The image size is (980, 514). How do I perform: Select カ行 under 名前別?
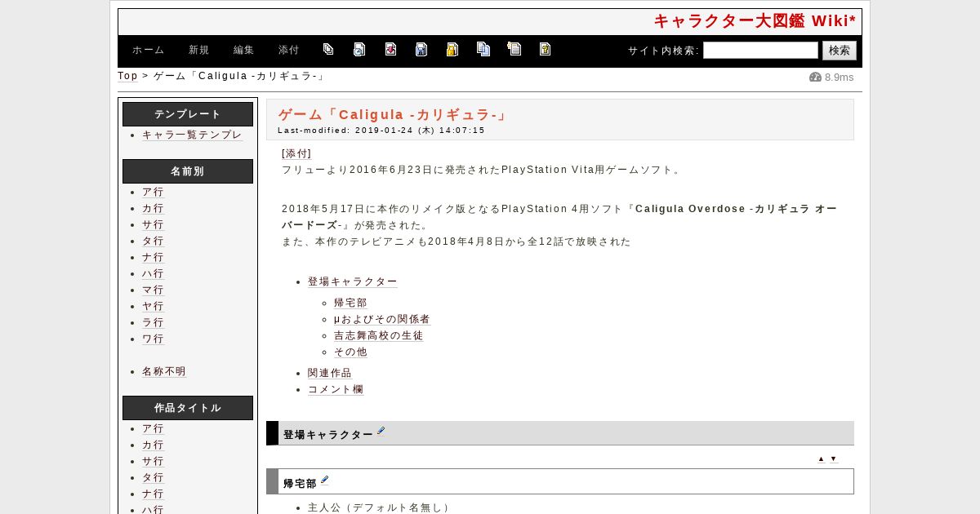click(x=153, y=208)
